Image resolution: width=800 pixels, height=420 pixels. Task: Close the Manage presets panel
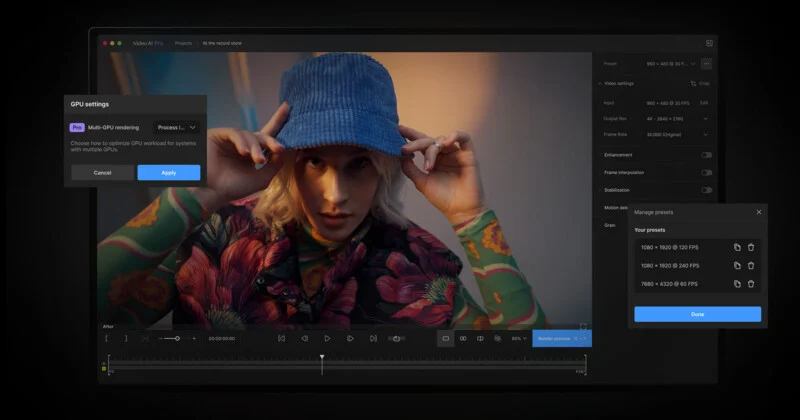pos(759,212)
